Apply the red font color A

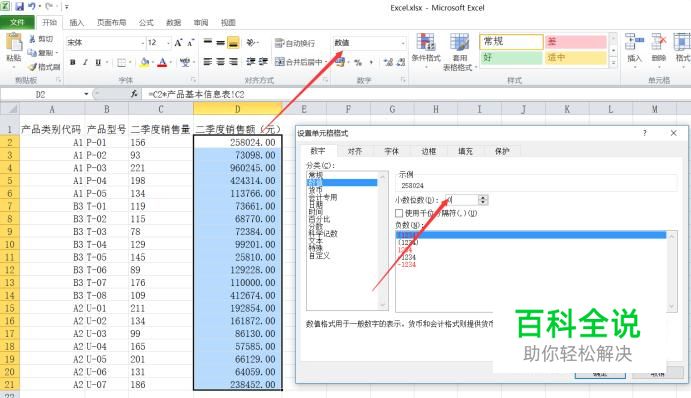pos(162,63)
